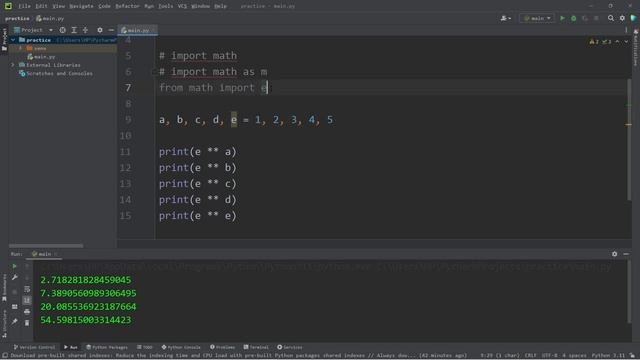Screen dimensions: 640x360
Task: Print the Run output with printer icon
Action: [x=27, y=311]
